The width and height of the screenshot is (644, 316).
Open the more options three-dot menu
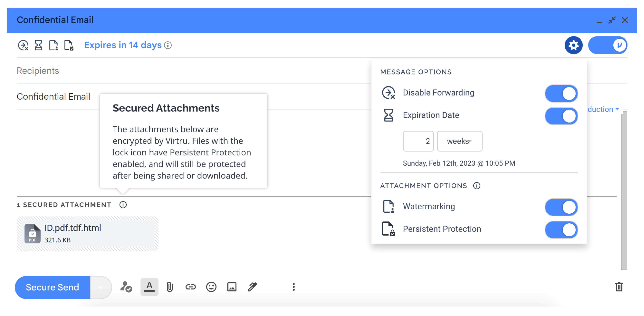(294, 287)
